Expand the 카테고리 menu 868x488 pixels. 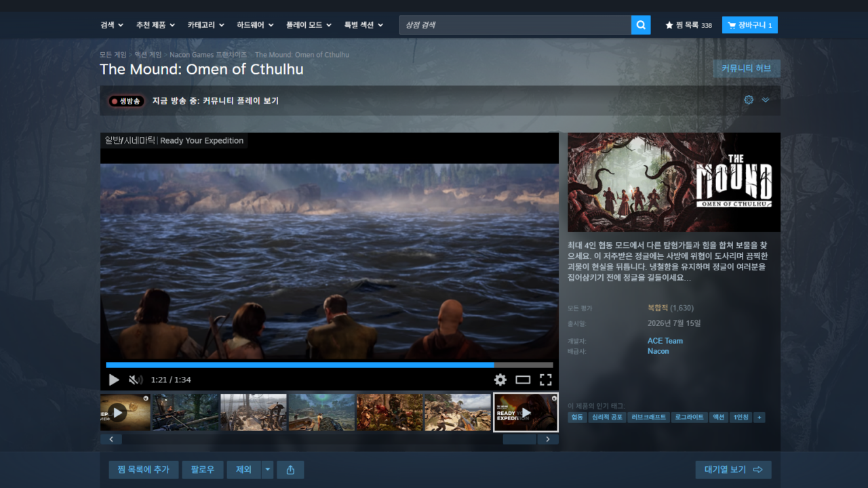206,25
